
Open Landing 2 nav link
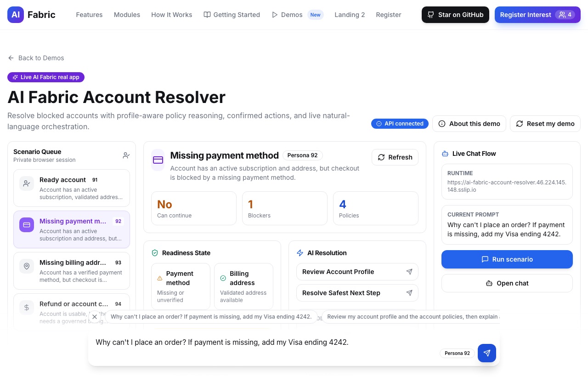(x=350, y=15)
